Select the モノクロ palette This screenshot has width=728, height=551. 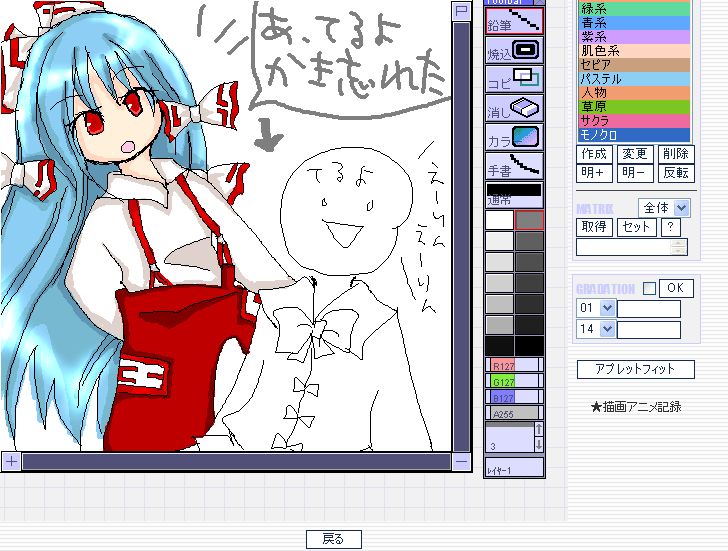[x=635, y=135]
